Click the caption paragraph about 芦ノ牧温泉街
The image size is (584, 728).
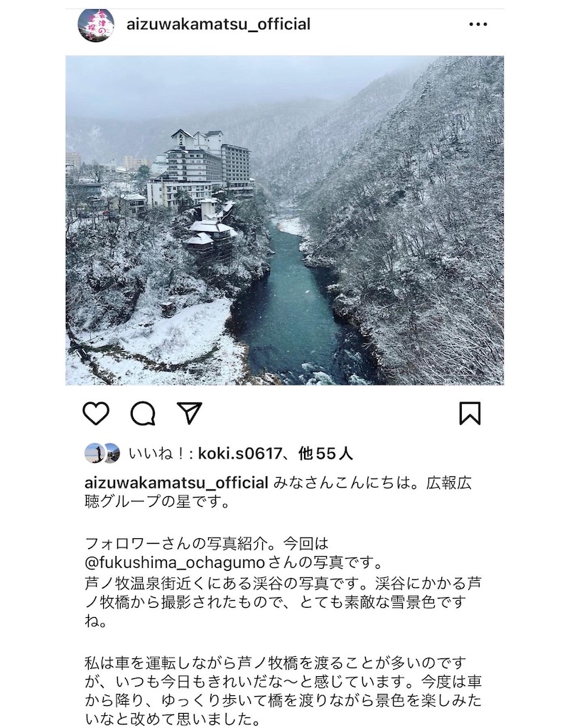283,601
